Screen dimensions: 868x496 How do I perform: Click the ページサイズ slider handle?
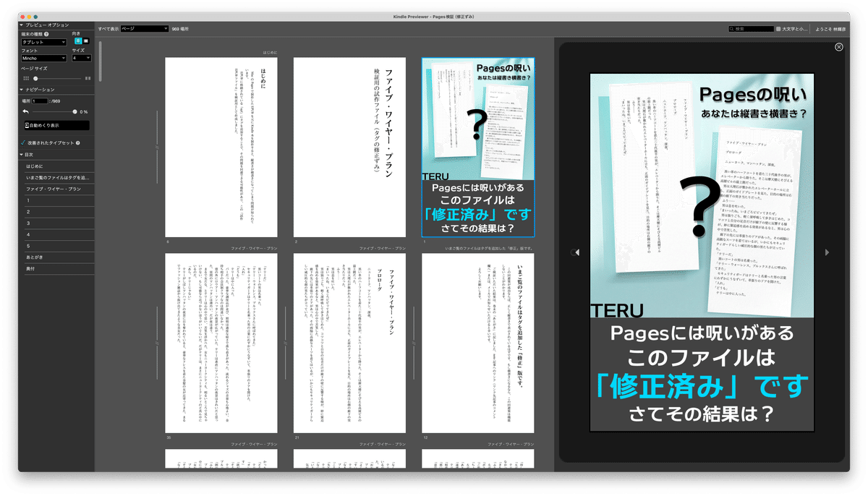coord(35,78)
